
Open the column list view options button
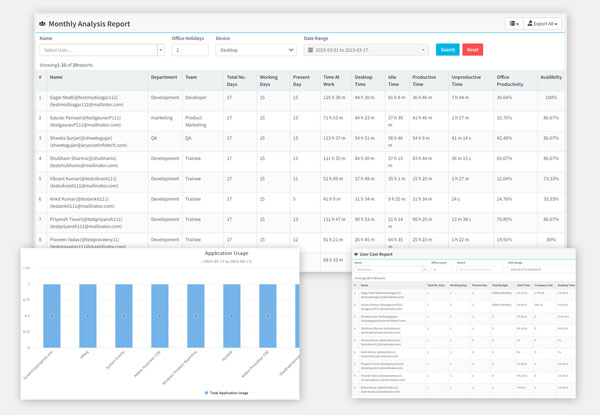(x=514, y=22)
